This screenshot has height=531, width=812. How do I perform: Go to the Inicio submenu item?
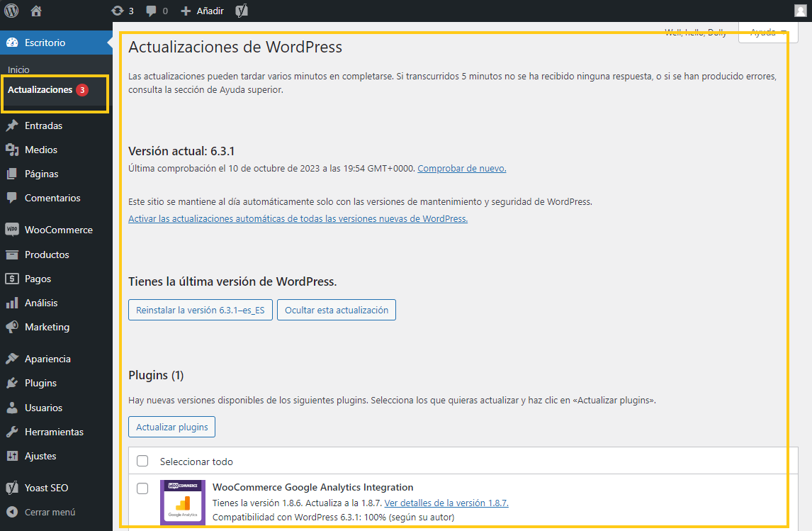18,69
